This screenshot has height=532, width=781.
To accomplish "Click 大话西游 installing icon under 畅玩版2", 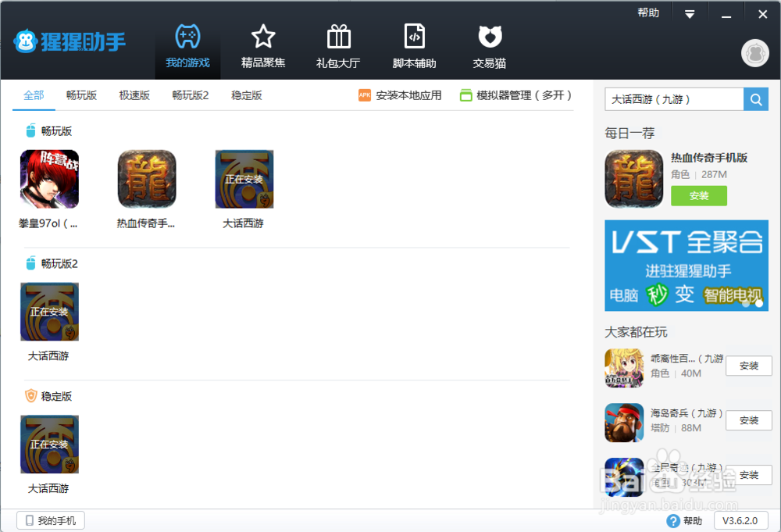I will 49,312.
